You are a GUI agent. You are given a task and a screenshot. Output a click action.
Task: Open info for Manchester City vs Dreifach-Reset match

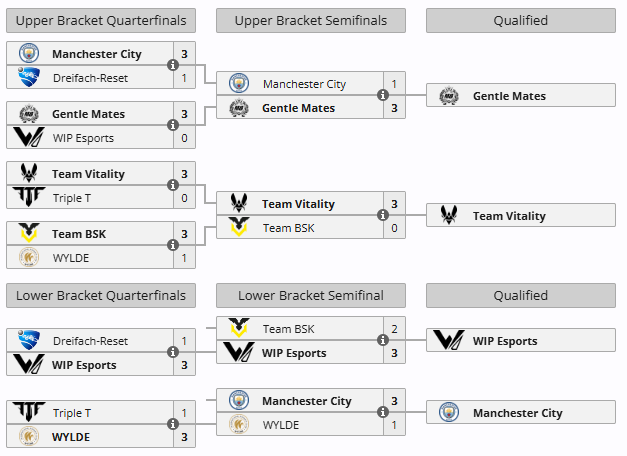(173, 66)
